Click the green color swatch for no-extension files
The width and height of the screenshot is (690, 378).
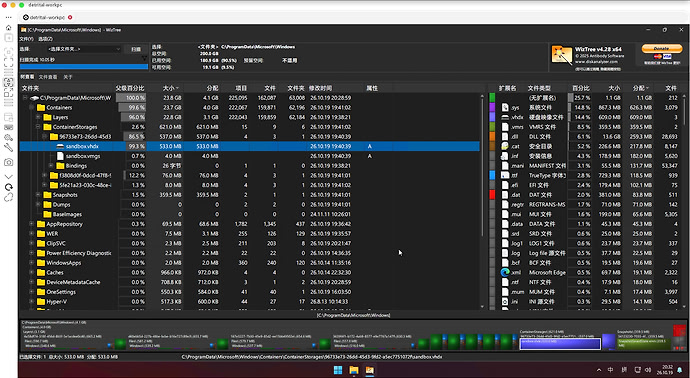click(x=492, y=98)
